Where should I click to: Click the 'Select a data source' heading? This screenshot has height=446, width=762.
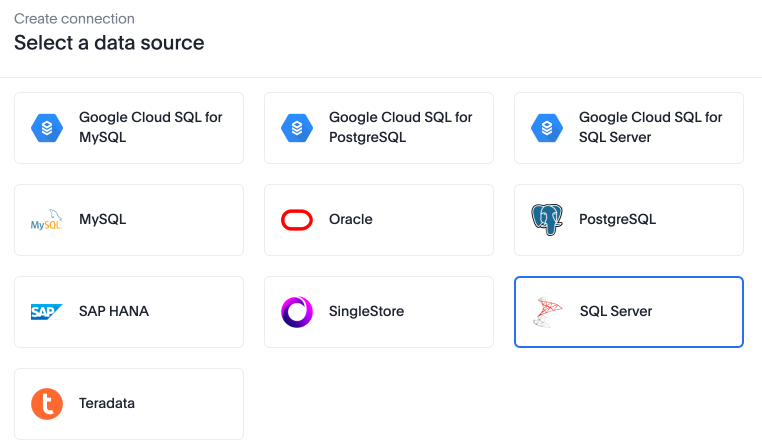pyautogui.click(x=109, y=43)
